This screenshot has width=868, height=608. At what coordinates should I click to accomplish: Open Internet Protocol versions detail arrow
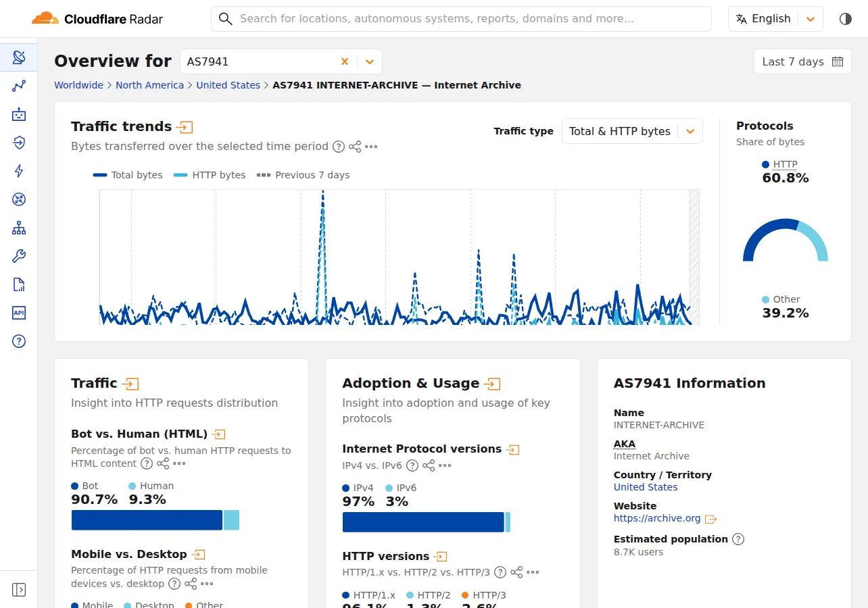click(513, 449)
